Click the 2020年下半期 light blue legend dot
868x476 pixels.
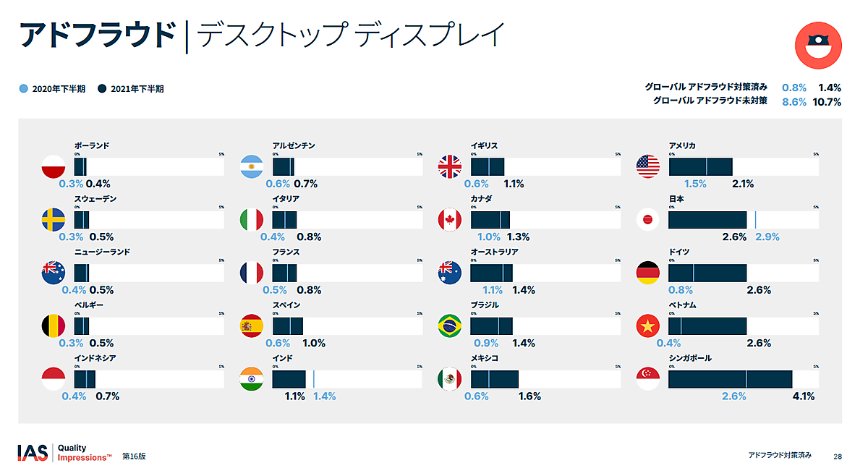[x=24, y=89]
